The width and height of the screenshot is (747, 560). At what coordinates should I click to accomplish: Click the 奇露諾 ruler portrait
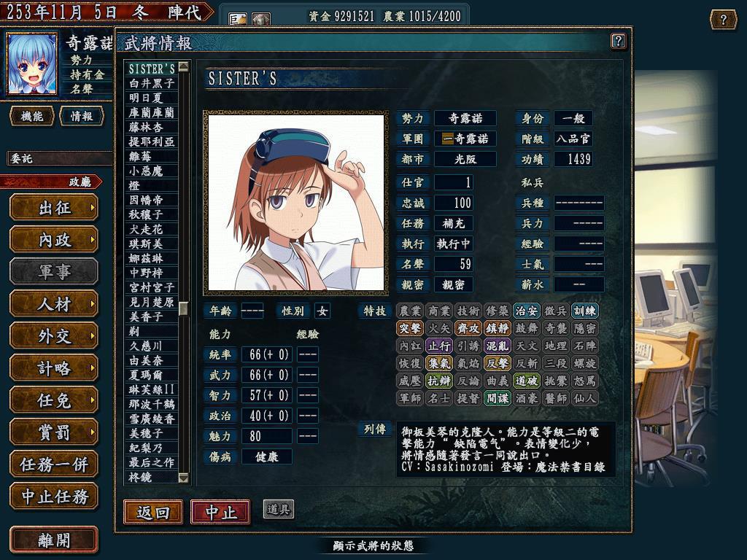32,64
